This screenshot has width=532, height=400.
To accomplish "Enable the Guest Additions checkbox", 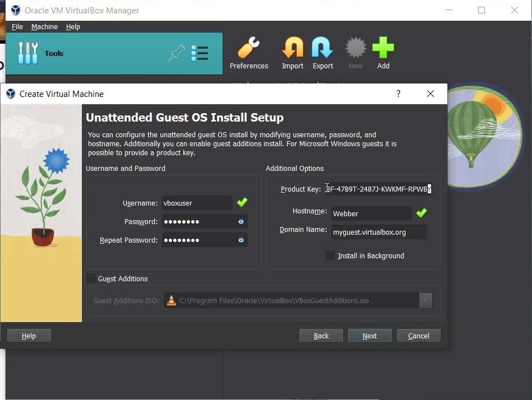I will coord(91,278).
